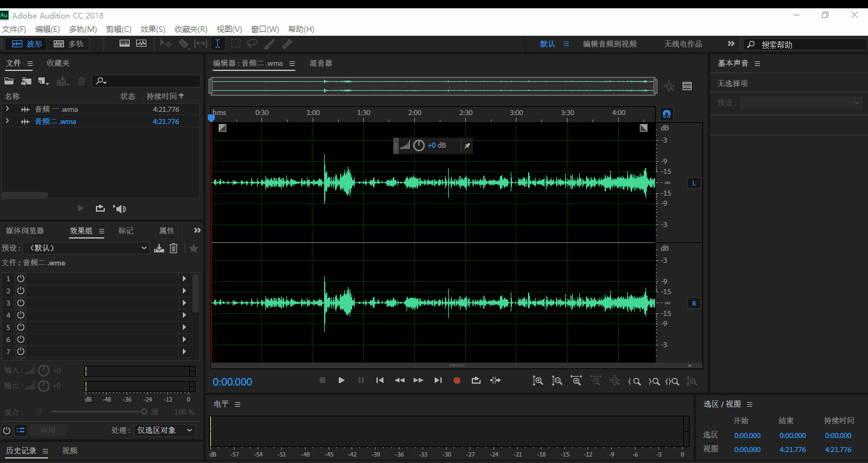Show more panels double-chevron beside 属性
The image size is (868, 463).
pos(198,230)
